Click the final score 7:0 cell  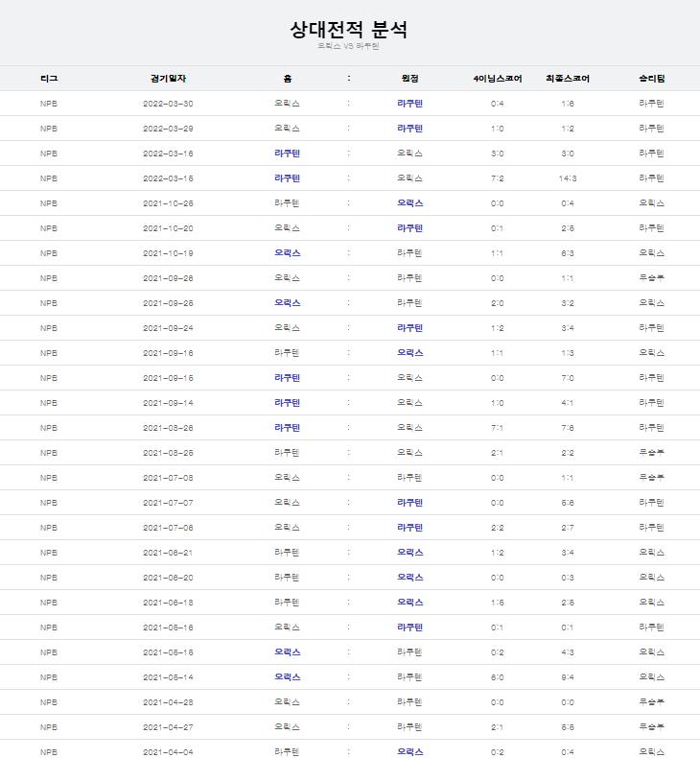tap(568, 378)
